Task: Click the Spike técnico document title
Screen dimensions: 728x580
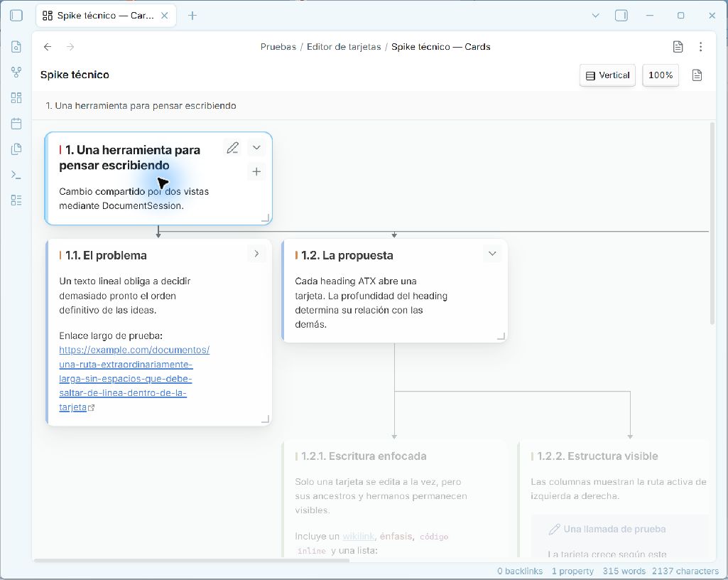Action: point(75,75)
